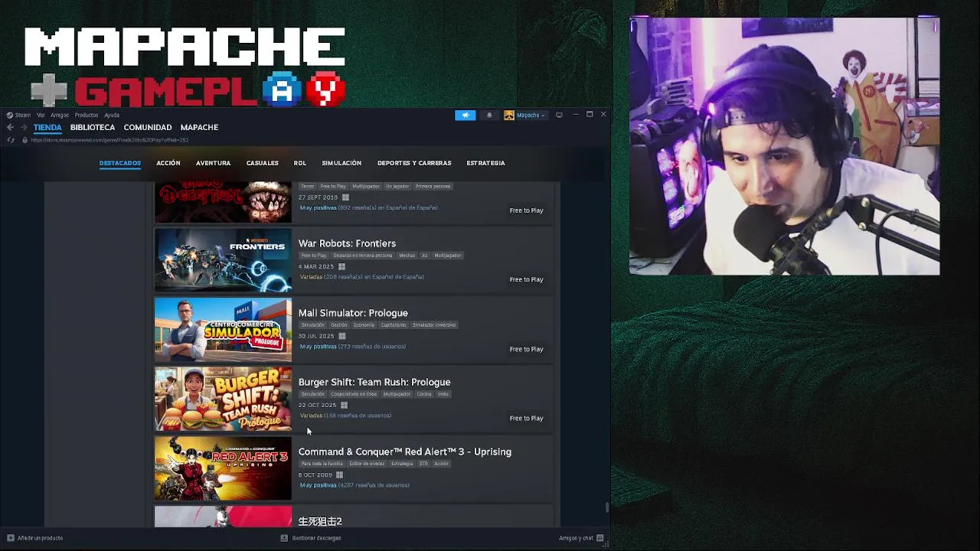Open Gestionar descargas
The height and width of the screenshot is (551, 980).
317,538
